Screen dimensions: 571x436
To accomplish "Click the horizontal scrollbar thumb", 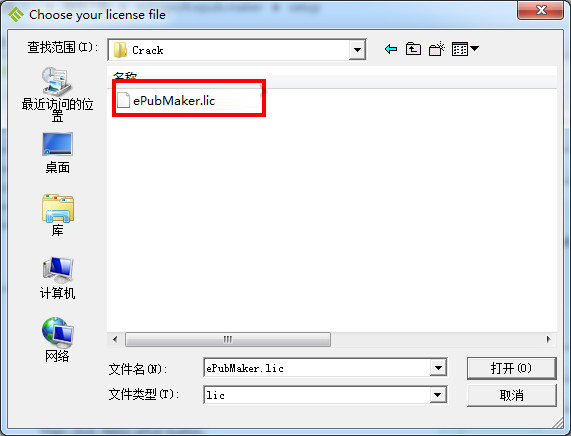I will [x=228, y=339].
